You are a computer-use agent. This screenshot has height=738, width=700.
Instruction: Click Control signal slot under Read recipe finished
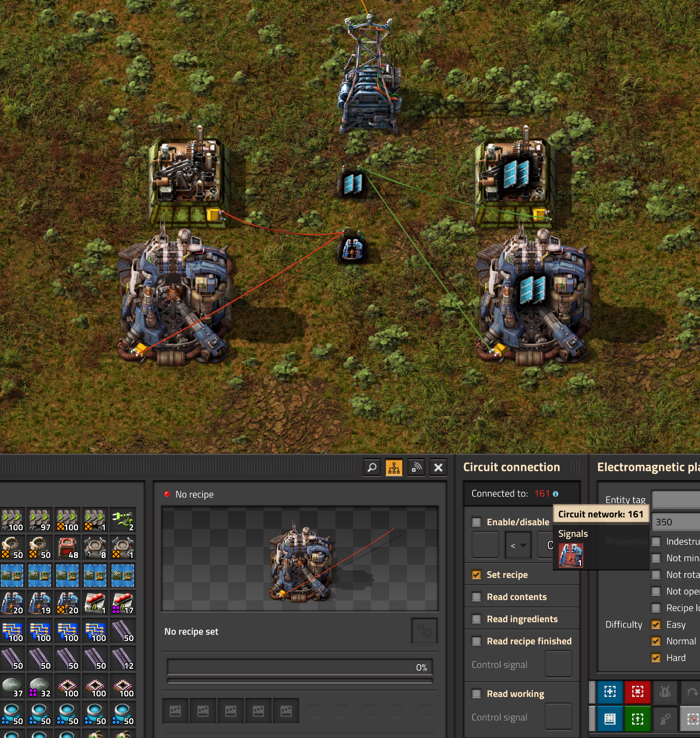[x=558, y=664]
